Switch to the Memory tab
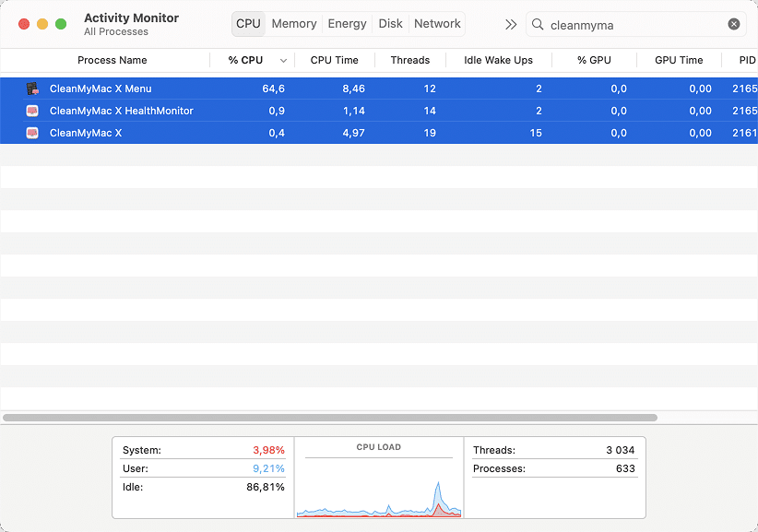758x532 pixels. click(x=294, y=24)
